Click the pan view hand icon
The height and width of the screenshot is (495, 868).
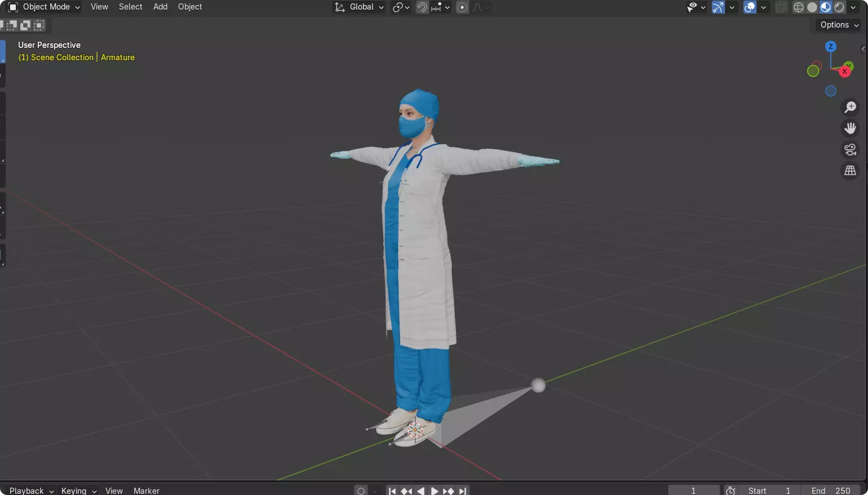(x=850, y=128)
